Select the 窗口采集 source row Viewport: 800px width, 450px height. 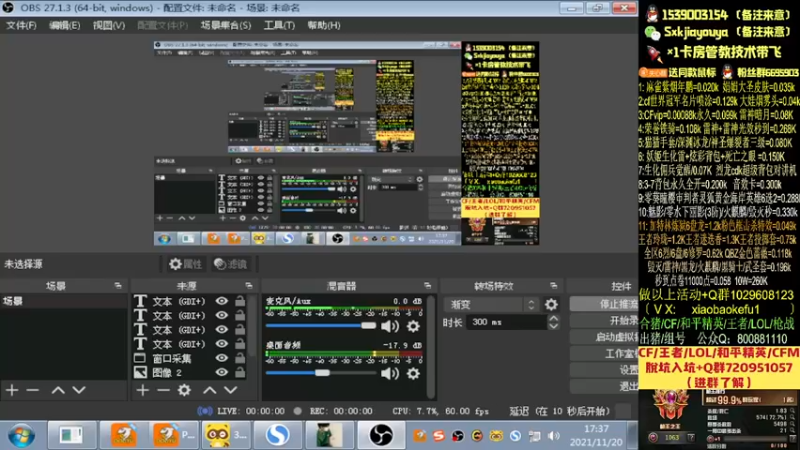[190, 358]
